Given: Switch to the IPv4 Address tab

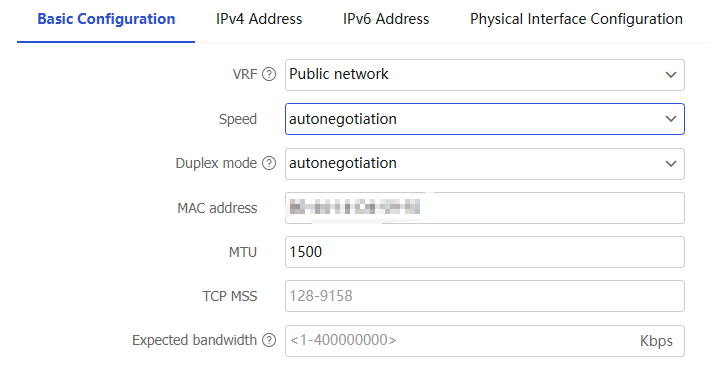Looking at the screenshot, I should point(259,19).
